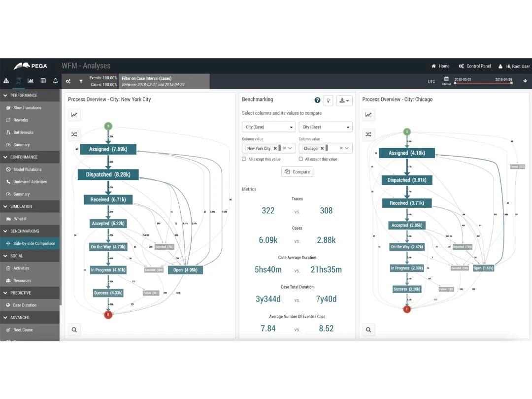Click the Filter on Case Interval banner
The image size is (532, 399).
164,81
